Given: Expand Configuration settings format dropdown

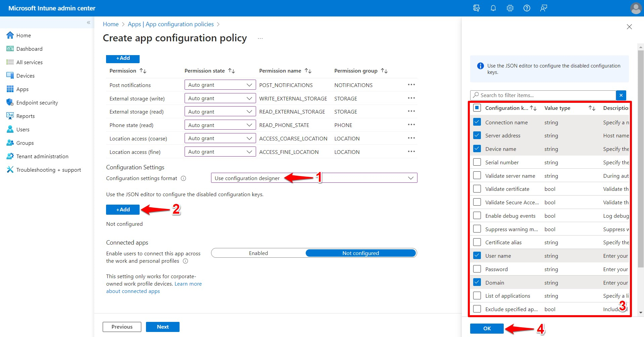Looking at the screenshot, I should 314,178.
